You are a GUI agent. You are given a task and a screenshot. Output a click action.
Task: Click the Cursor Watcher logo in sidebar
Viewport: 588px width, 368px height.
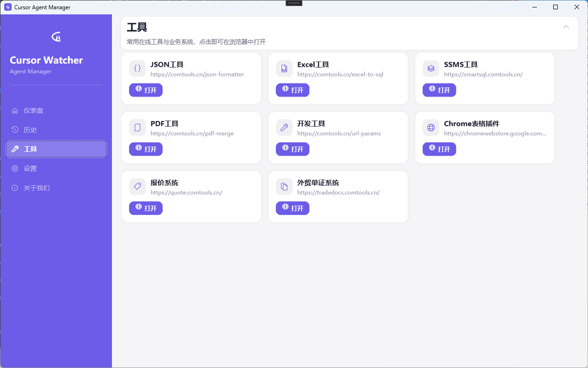(56, 37)
